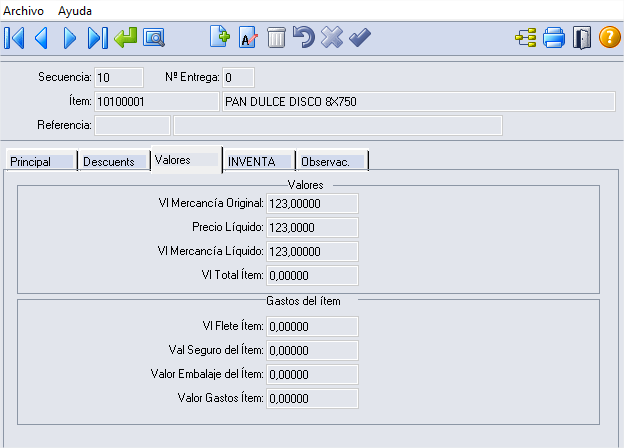Click the Vl Flete Ítem field
Screen dimensions: 624x448
(x=312, y=326)
